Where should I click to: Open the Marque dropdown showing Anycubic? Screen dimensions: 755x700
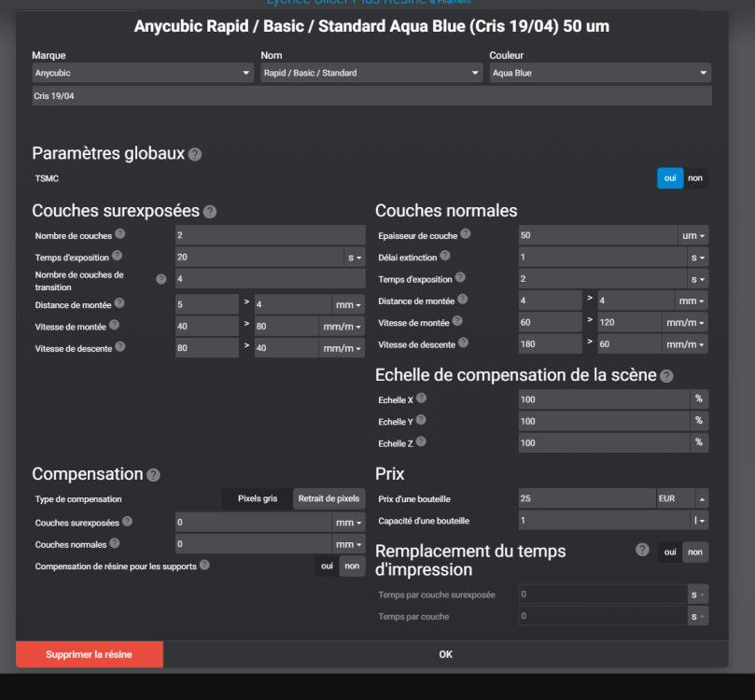[x=143, y=73]
